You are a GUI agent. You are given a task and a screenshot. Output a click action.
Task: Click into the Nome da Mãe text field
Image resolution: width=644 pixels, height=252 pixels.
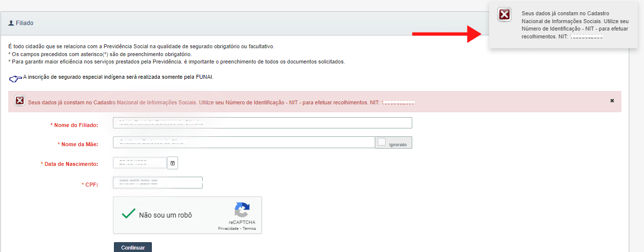244,142
